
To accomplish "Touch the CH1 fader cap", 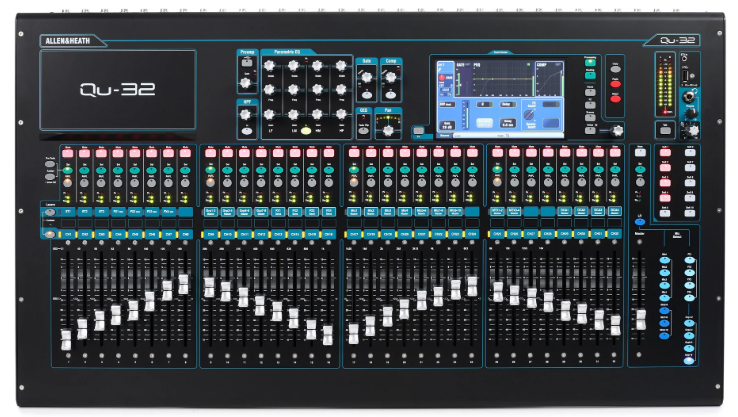I will point(66,339).
